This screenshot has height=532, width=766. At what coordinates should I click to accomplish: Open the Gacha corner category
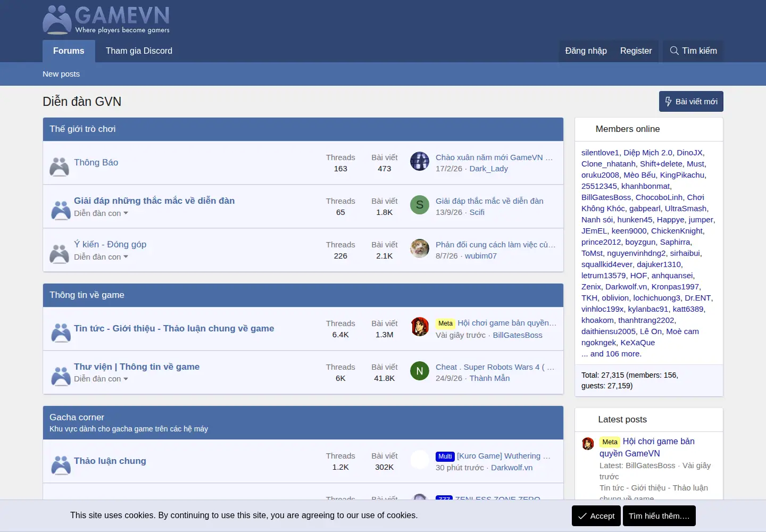[x=77, y=418]
